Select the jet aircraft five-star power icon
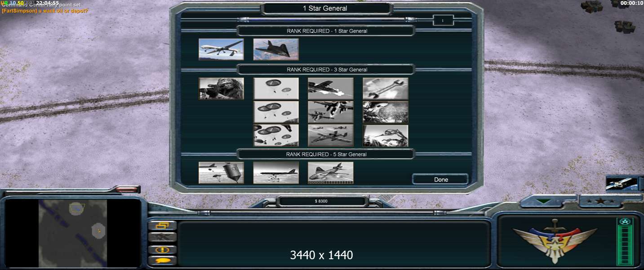This screenshot has width=644, height=270. pos(331,173)
